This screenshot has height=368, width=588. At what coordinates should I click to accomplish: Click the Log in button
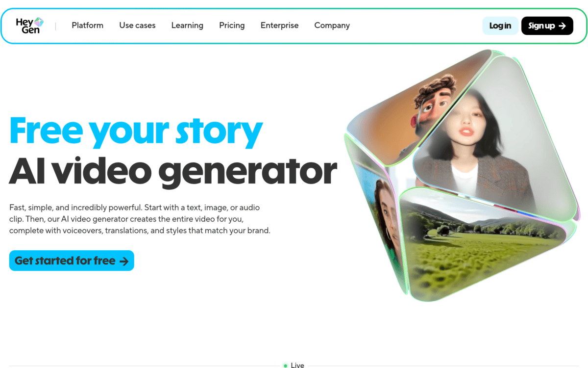tap(500, 26)
